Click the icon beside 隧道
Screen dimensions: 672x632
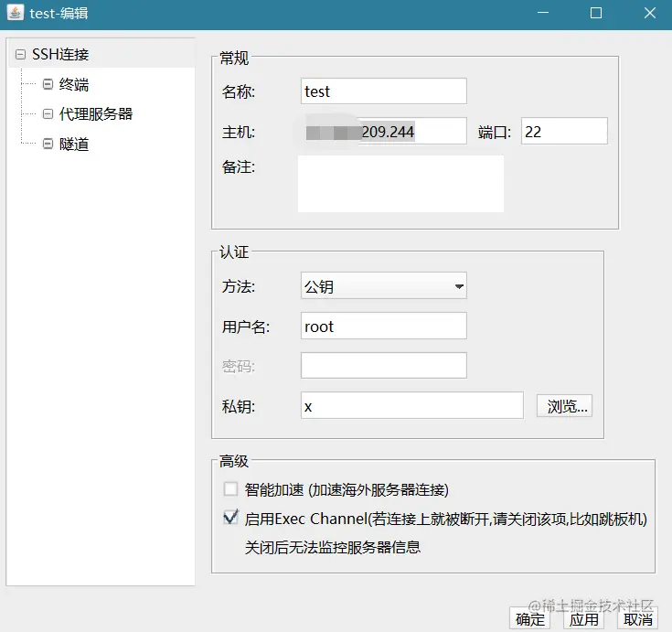coord(48,144)
